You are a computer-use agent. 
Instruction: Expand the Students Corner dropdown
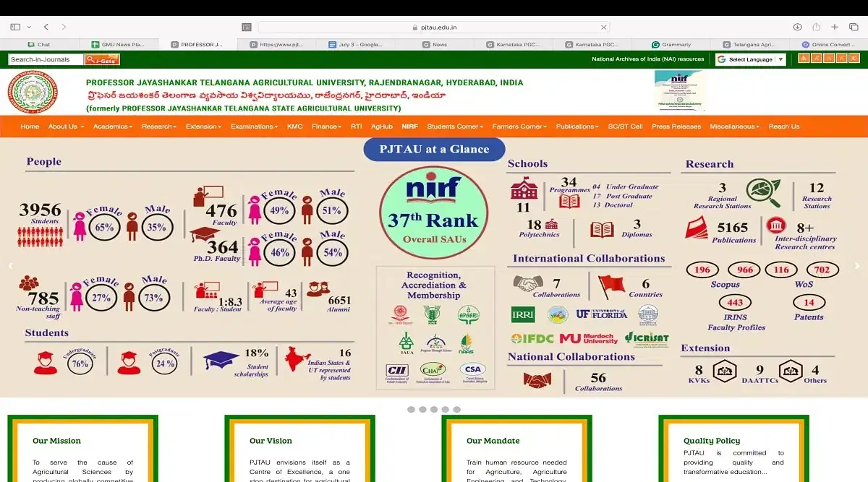(455, 126)
